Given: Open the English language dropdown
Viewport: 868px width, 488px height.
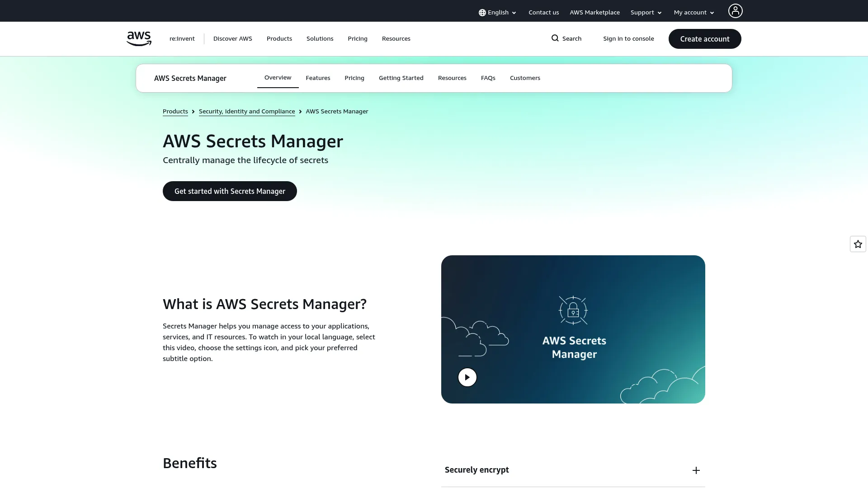Looking at the screenshot, I should click(x=497, y=13).
